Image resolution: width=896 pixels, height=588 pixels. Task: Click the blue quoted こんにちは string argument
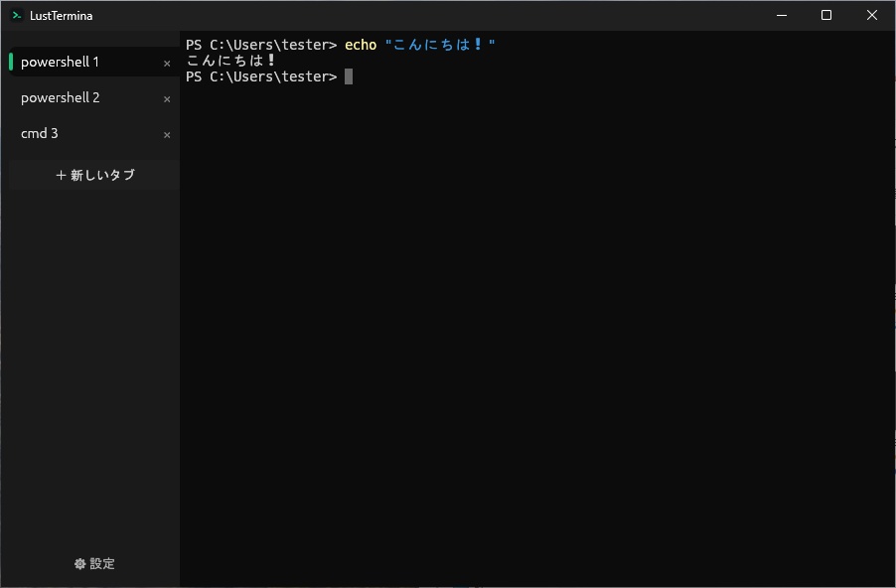[x=440, y=45]
